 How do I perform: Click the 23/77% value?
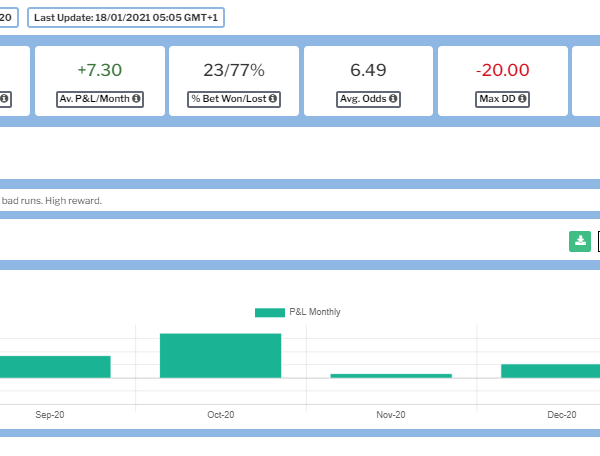(234, 70)
